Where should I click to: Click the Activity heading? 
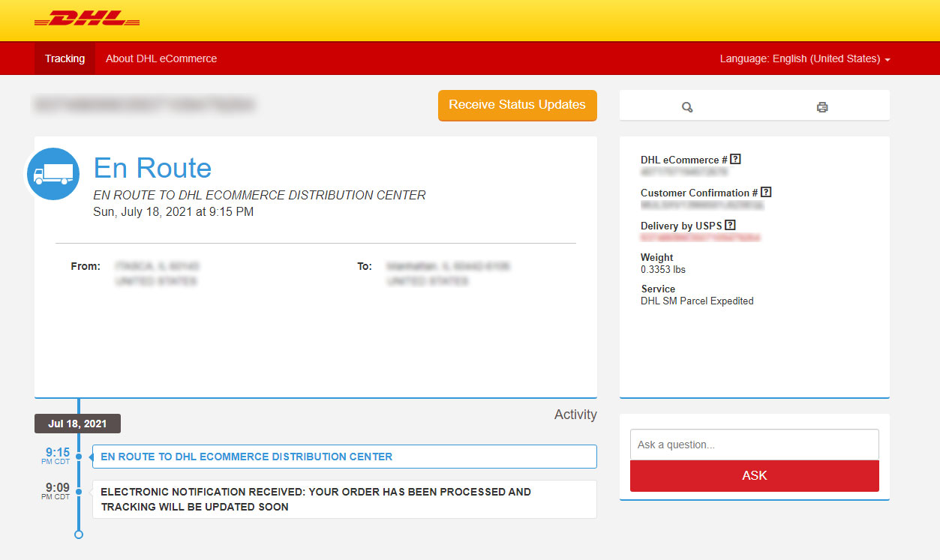click(575, 415)
